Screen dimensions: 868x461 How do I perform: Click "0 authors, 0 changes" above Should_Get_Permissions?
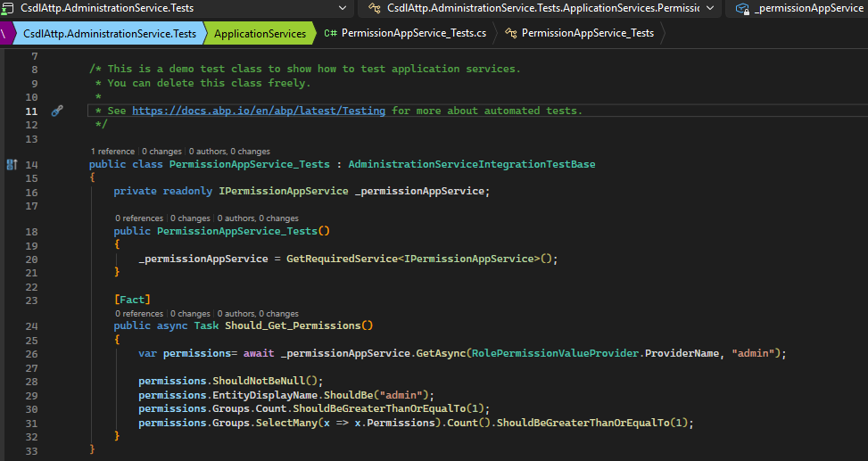pos(257,314)
